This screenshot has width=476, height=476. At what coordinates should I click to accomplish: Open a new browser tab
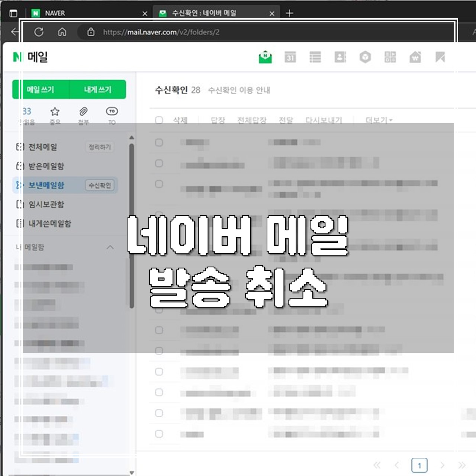289,13
